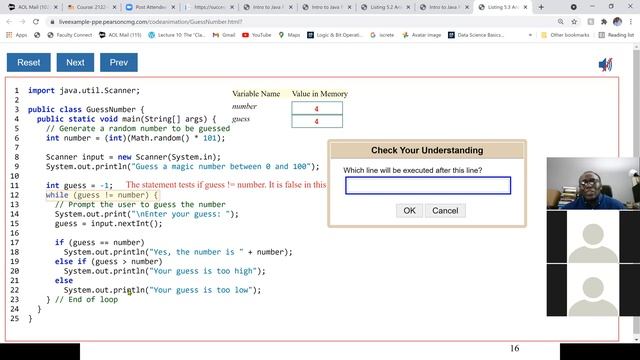640x360 pixels.
Task: Click the address bar URL
Action: (x=150, y=22)
